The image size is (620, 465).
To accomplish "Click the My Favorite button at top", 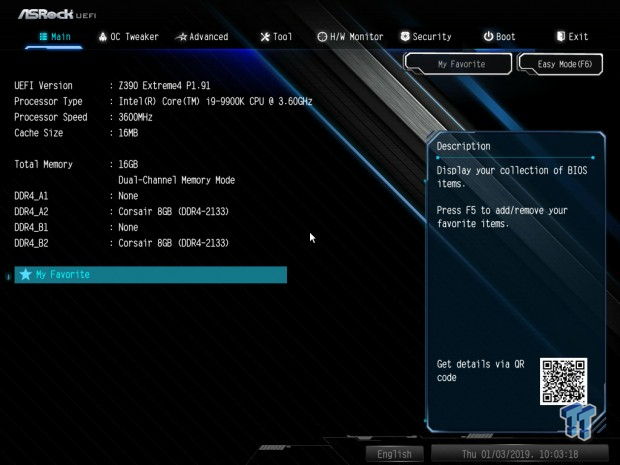I will 458,64.
